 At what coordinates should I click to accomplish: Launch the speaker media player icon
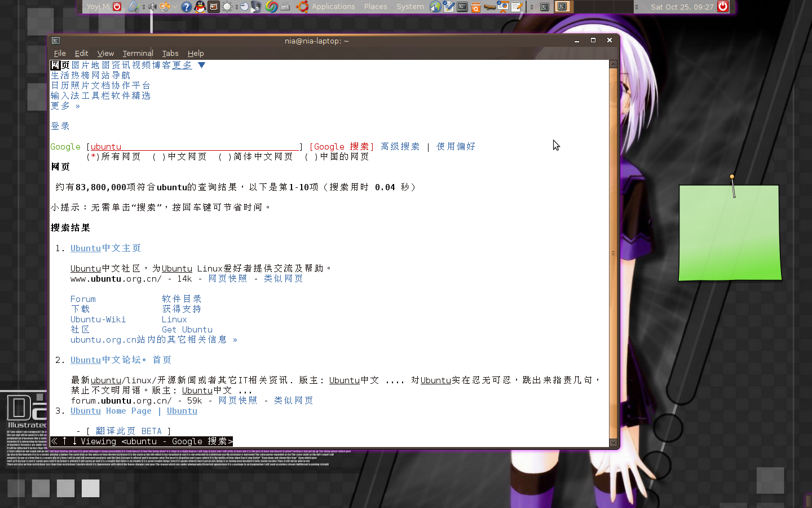(x=256, y=7)
